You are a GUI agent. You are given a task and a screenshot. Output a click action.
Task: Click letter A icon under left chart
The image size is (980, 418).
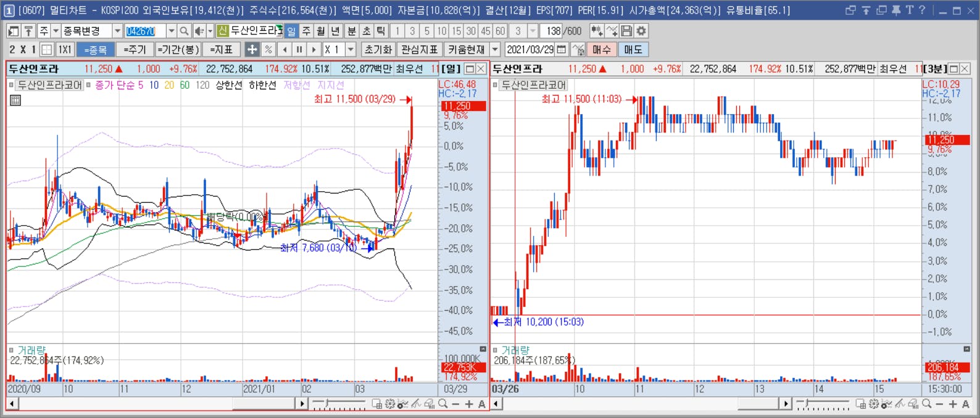(x=482, y=404)
